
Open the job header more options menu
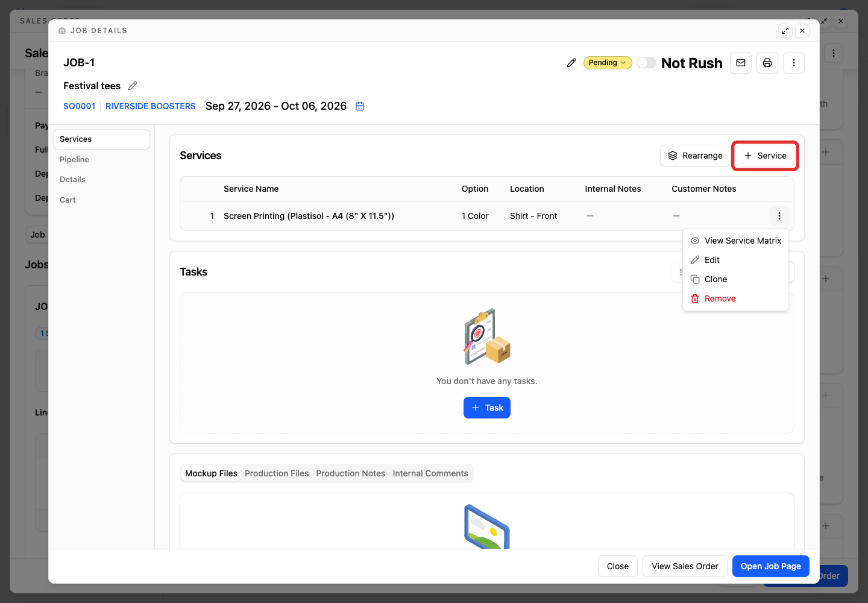794,63
